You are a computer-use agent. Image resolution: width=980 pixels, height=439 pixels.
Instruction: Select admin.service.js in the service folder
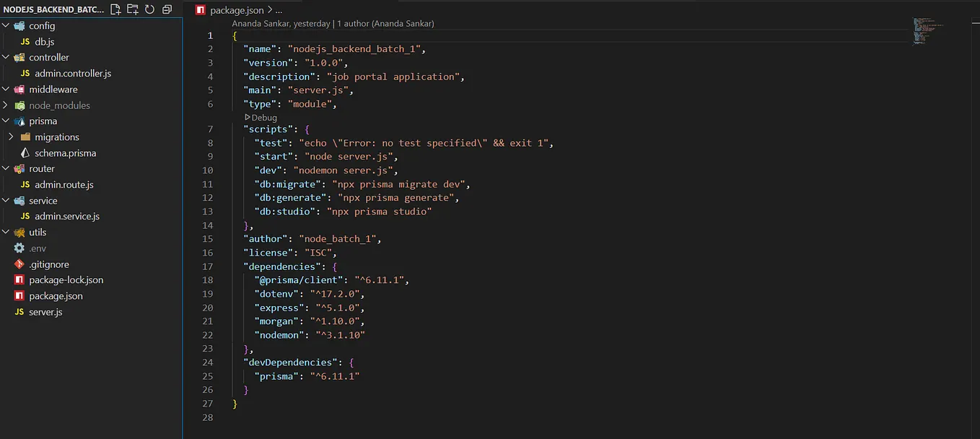(66, 216)
